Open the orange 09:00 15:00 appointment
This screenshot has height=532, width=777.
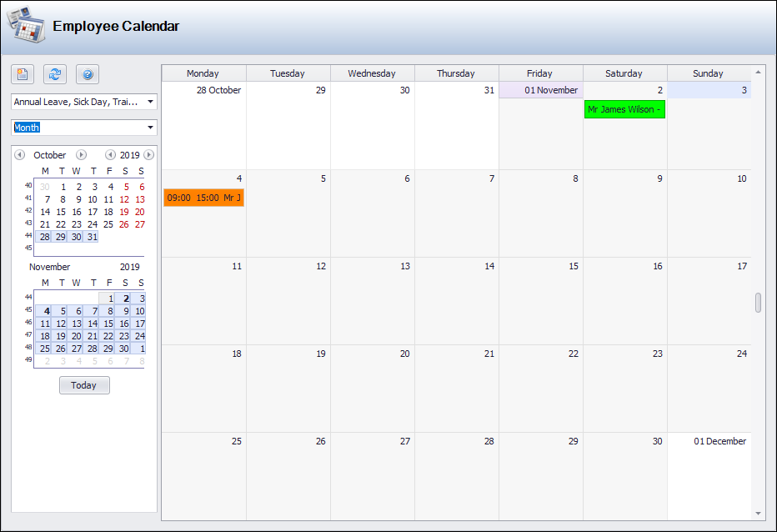click(x=203, y=198)
